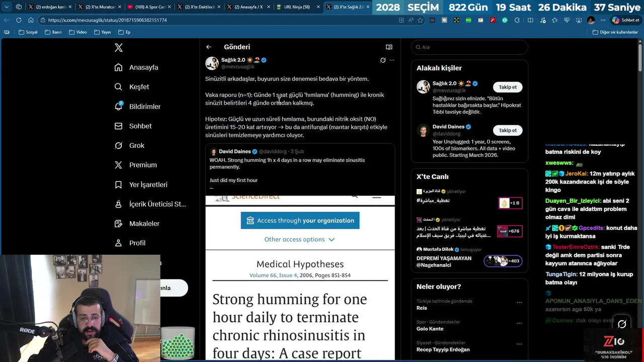Switch to X'te Daktilock tab
This screenshot has height=362, width=644.
[199, 7]
